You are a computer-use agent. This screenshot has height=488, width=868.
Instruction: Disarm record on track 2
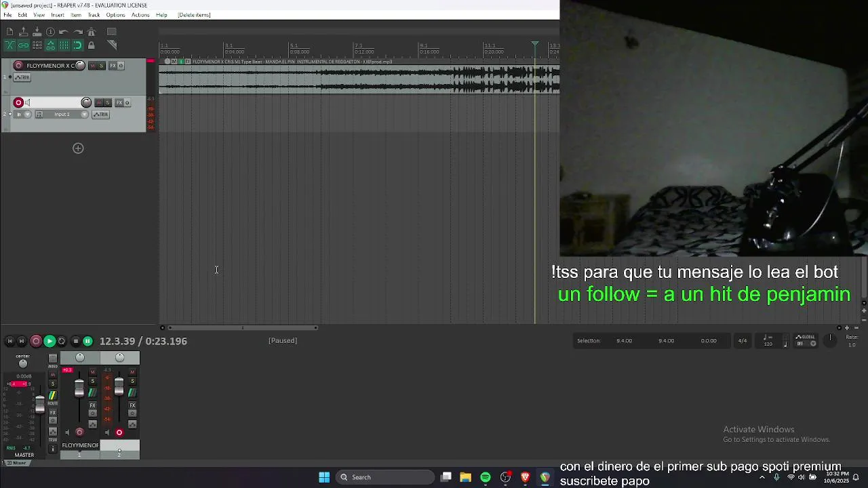tap(18, 102)
